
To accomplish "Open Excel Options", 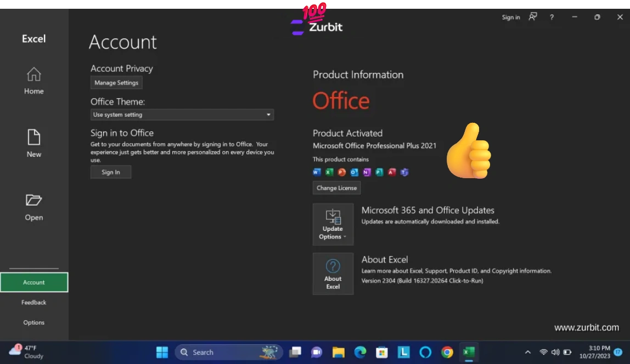I will [x=34, y=322].
